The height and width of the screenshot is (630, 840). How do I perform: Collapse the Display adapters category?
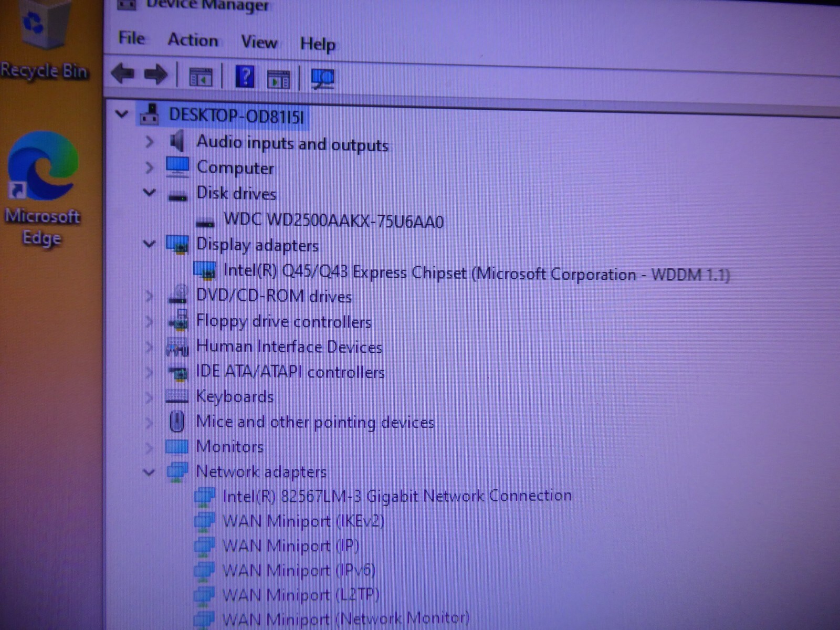150,244
